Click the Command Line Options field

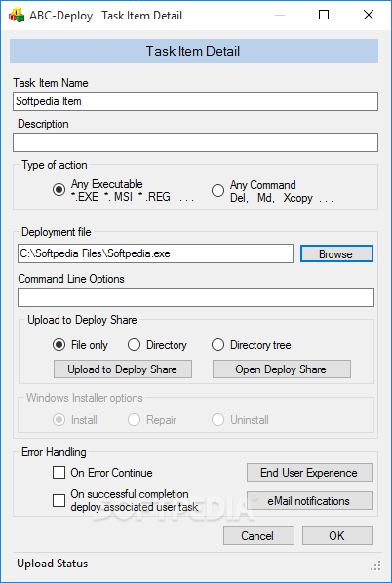(x=196, y=297)
